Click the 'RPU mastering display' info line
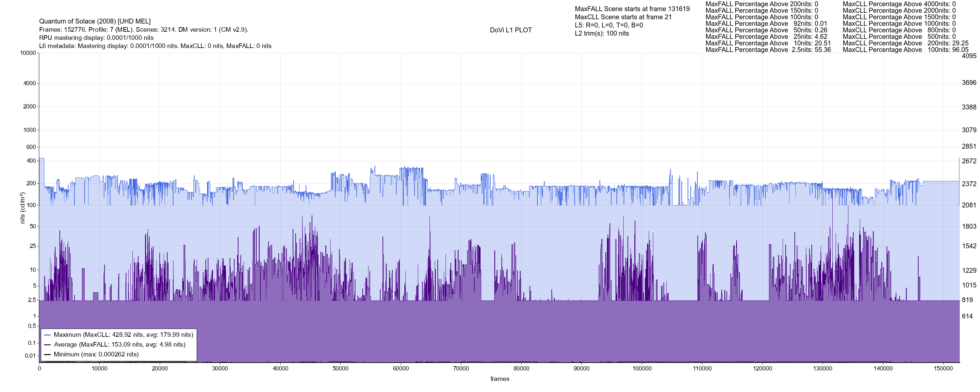The height and width of the screenshot is (392, 980). 96,38
